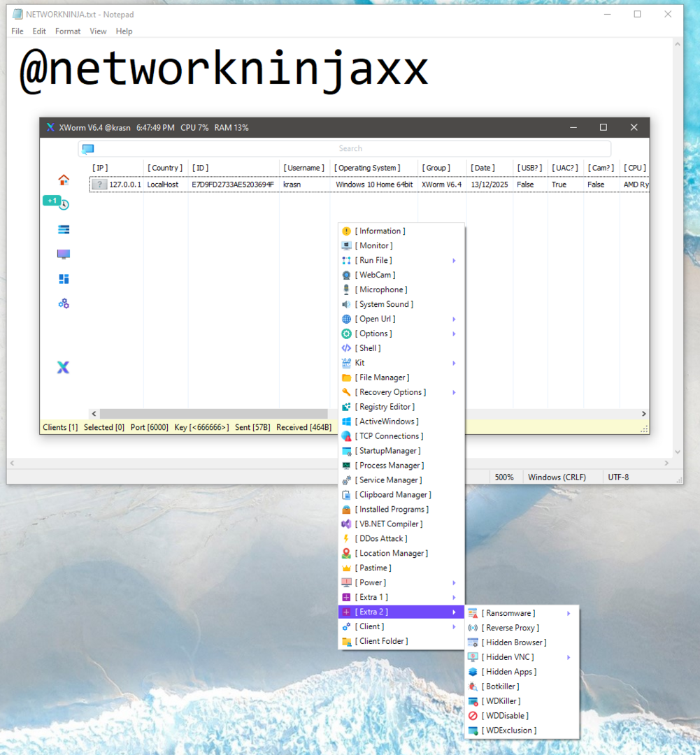Click the Installed Programs icon
Image resolution: width=700 pixels, height=755 pixels.
click(x=346, y=510)
